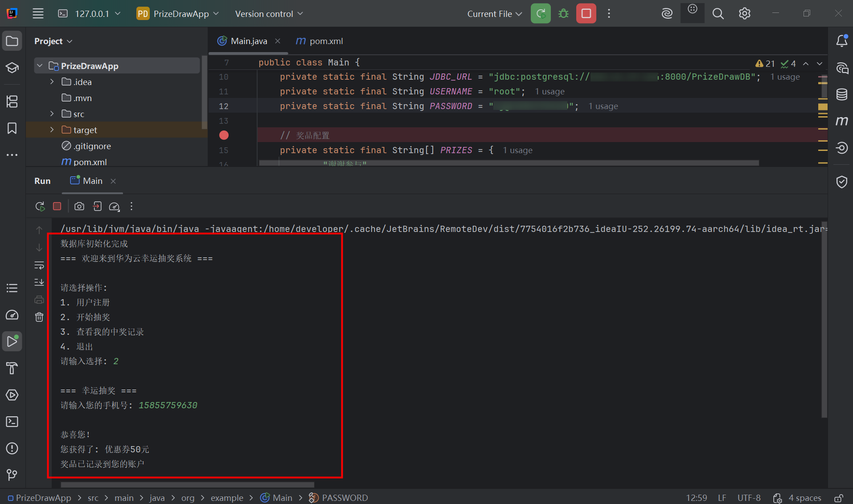Clear console with trash icon

pyautogui.click(x=39, y=317)
